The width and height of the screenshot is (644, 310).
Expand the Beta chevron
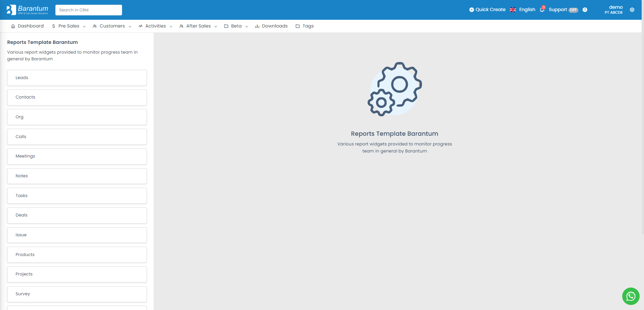point(247,26)
